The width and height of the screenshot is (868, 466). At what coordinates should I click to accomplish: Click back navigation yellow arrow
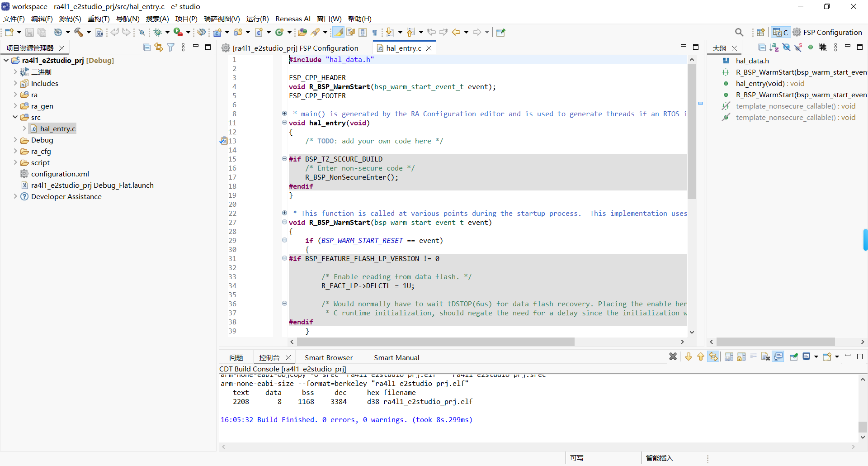(456, 32)
